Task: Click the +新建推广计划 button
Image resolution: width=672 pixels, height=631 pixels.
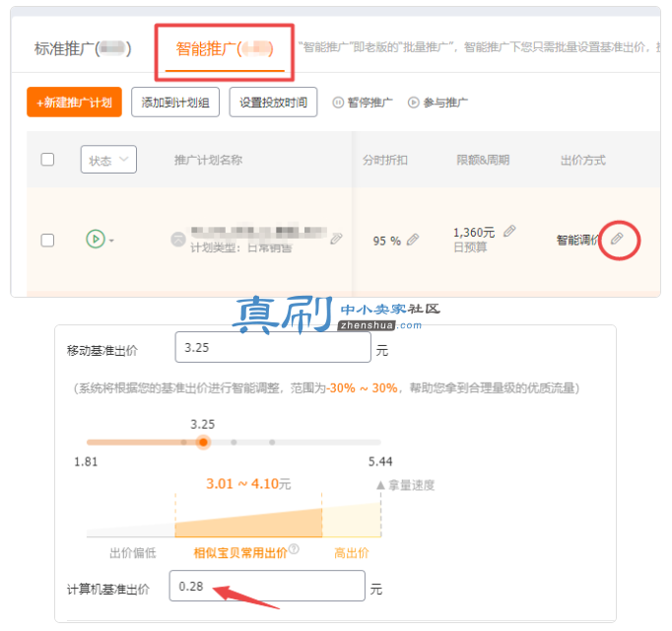Action: 74,103
